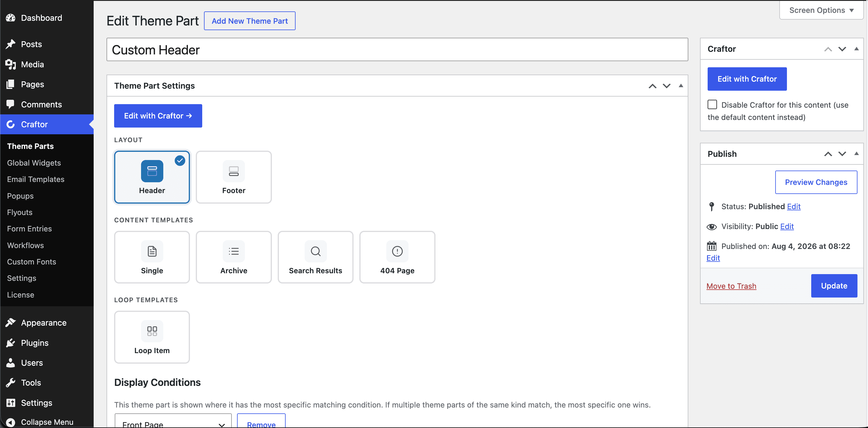Image resolution: width=868 pixels, height=428 pixels.
Task: Check Disable Craftor for this content
Action: tap(712, 105)
